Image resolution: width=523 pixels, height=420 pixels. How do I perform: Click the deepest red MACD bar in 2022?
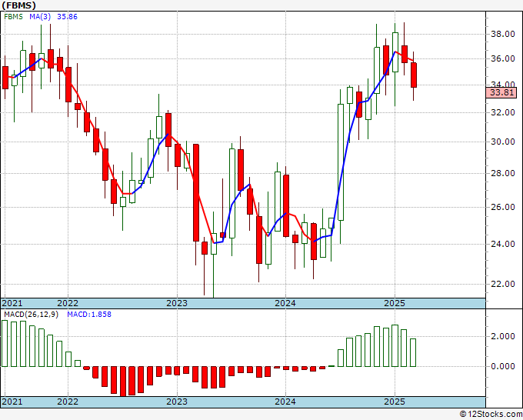123,382
